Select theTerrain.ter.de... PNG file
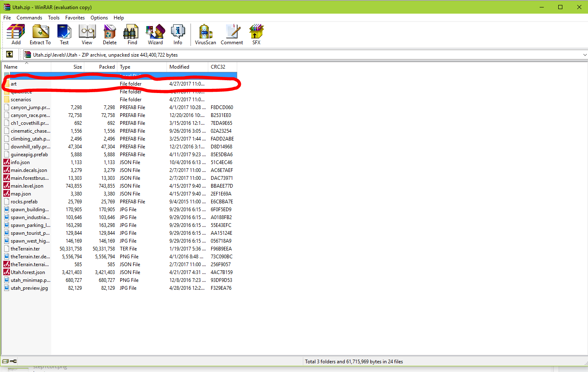The image size is (588, 372). coord(120,257)
